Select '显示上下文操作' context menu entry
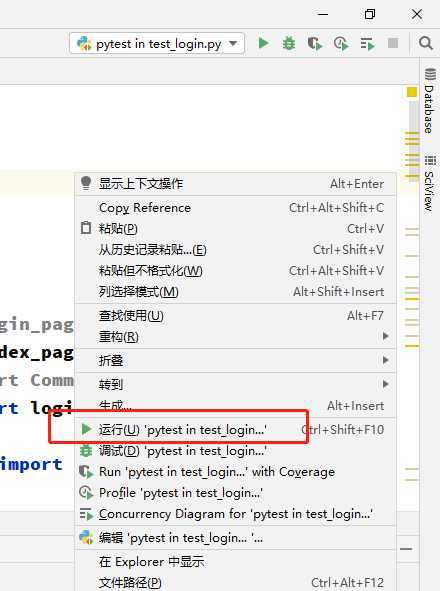Image resolution: width=440 pixels, height=591 pixels. pyautogui.click(x=235, y=184)
